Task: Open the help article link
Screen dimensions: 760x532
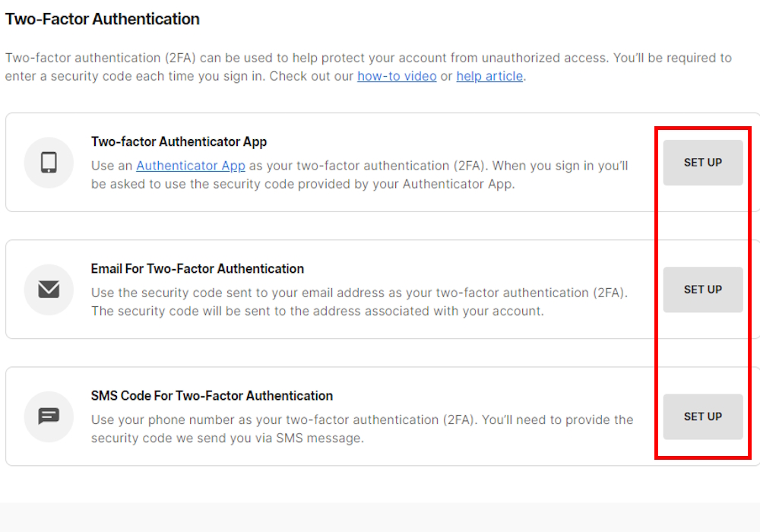Action: point(489,76)
